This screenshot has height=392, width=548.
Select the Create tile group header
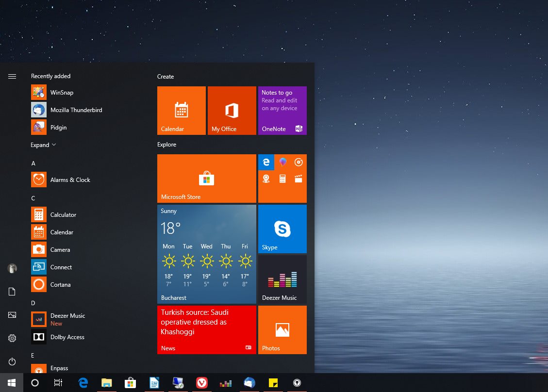(x=166, y=77)
